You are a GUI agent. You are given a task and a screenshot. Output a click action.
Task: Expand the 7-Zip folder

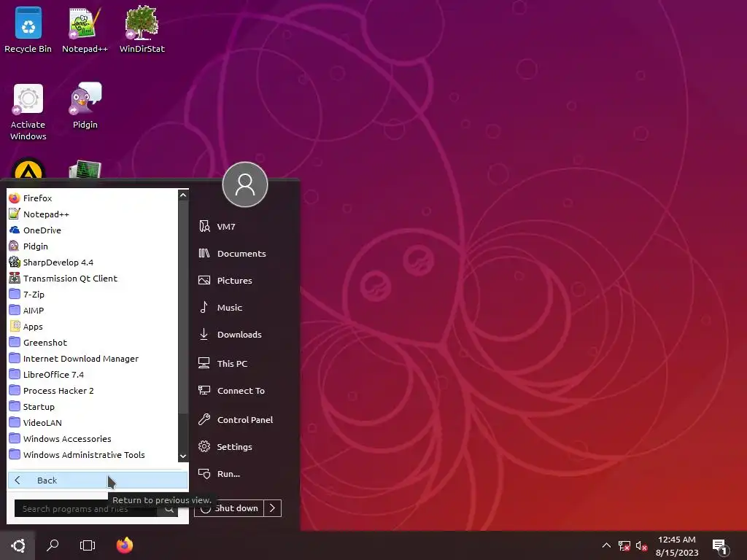[x=93, y=295]
